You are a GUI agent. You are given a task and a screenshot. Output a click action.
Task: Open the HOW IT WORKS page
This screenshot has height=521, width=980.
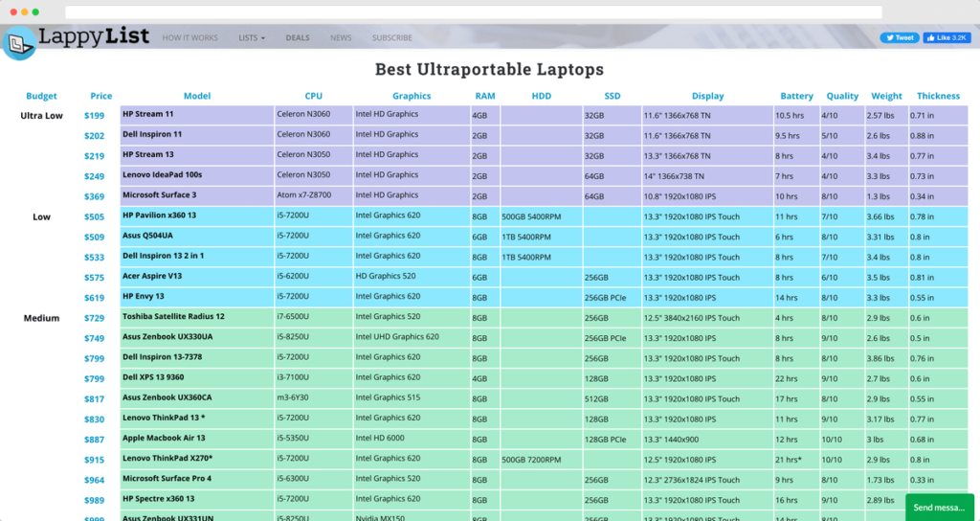pyautogui.click(x=190, y=37)
